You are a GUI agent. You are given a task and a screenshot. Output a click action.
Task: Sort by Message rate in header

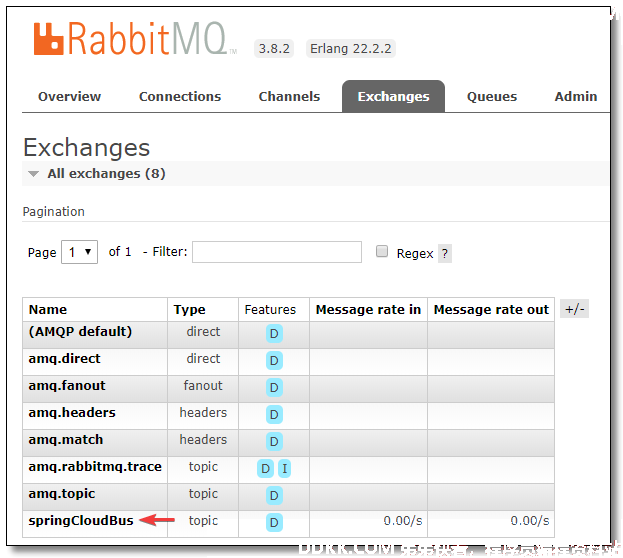click(368, 310)
